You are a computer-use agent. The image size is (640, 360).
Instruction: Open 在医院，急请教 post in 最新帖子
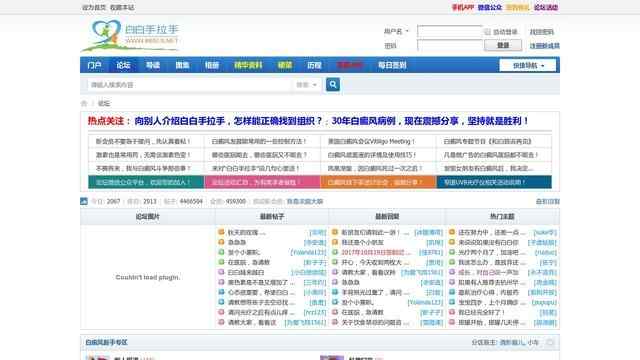click(249, 262)
